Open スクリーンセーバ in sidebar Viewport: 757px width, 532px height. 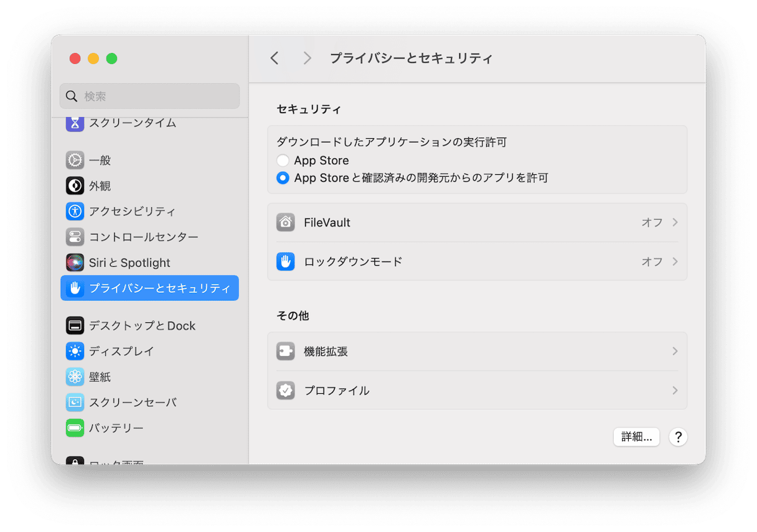tap(133, 403)
